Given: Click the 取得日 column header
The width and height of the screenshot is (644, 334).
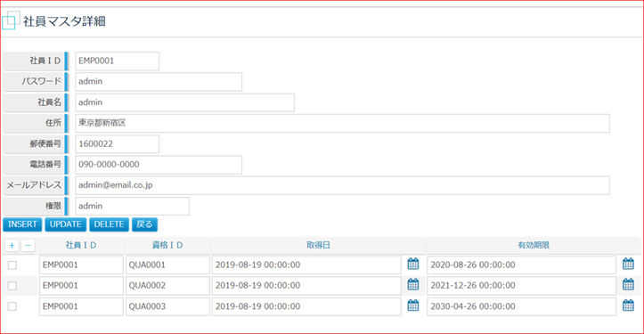Looking at the screenshot, I should tap(318, 245).
